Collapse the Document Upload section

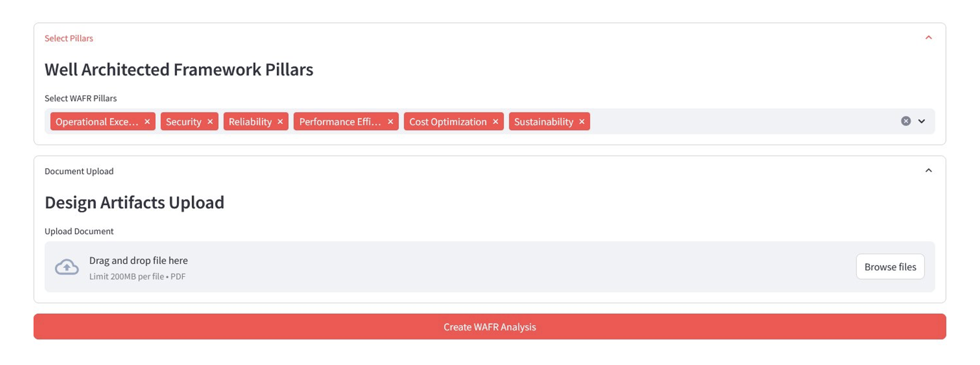click(929, 170)
